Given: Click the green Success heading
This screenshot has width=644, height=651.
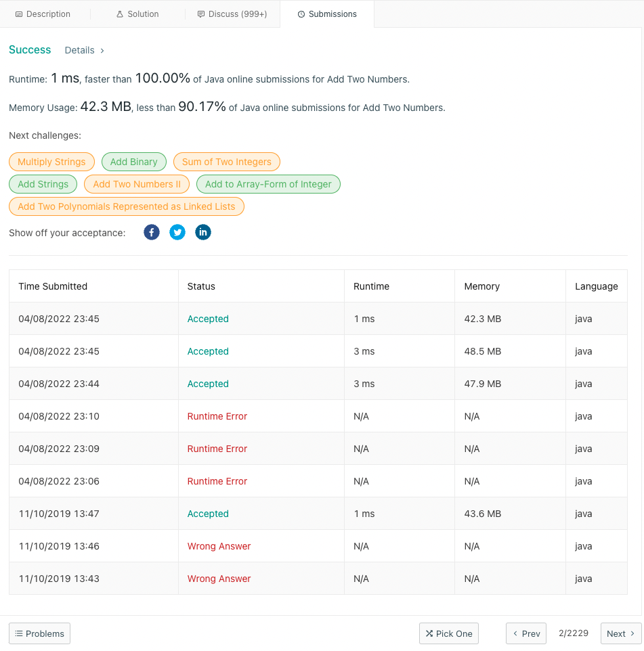Looking at the screenshot, I should pos(30,50).
